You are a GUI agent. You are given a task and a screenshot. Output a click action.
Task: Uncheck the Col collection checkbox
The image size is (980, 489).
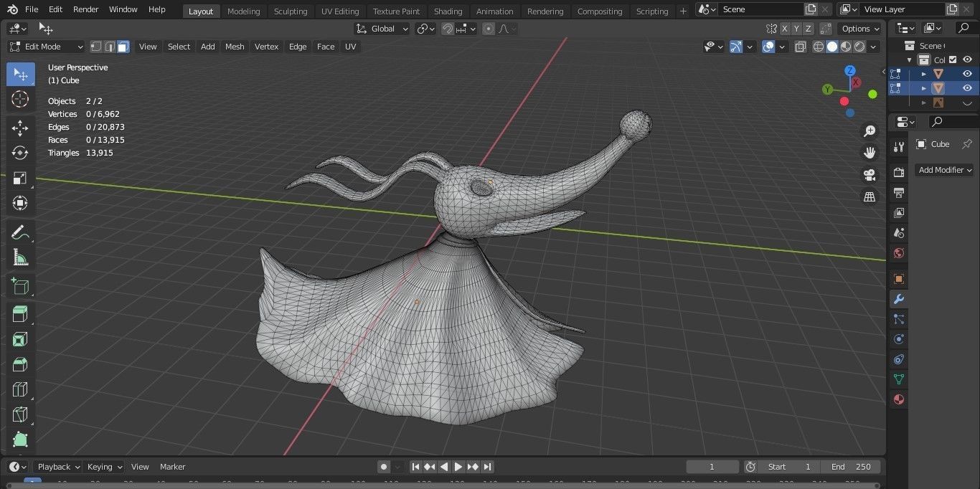click(953, 60)
